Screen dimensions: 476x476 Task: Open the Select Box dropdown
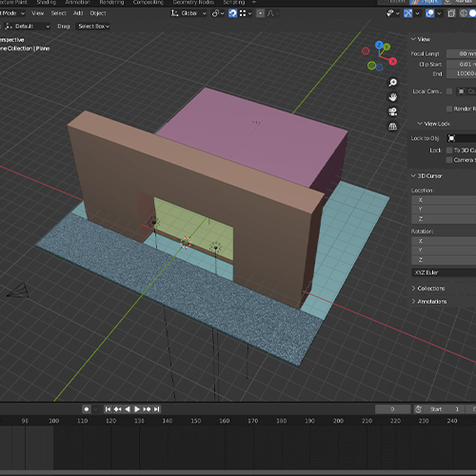[93, 27]
